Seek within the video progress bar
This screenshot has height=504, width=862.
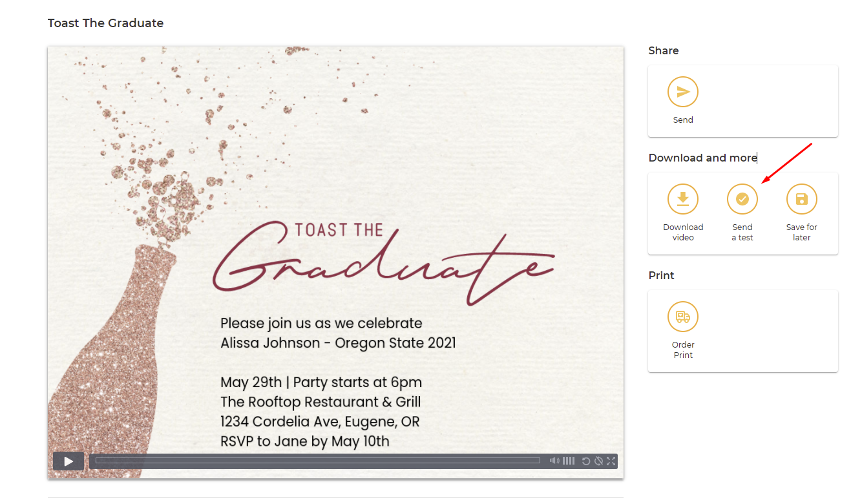tap(318, 461)
